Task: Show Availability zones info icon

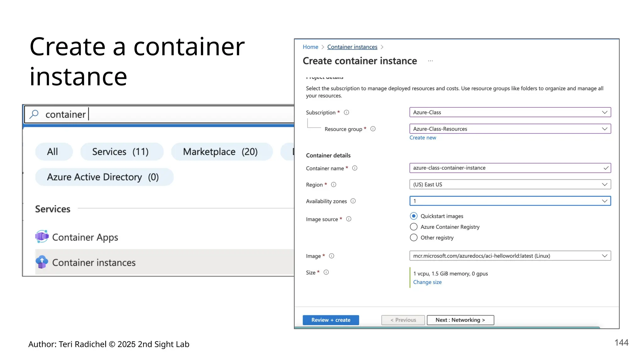Action: (353, 201)
